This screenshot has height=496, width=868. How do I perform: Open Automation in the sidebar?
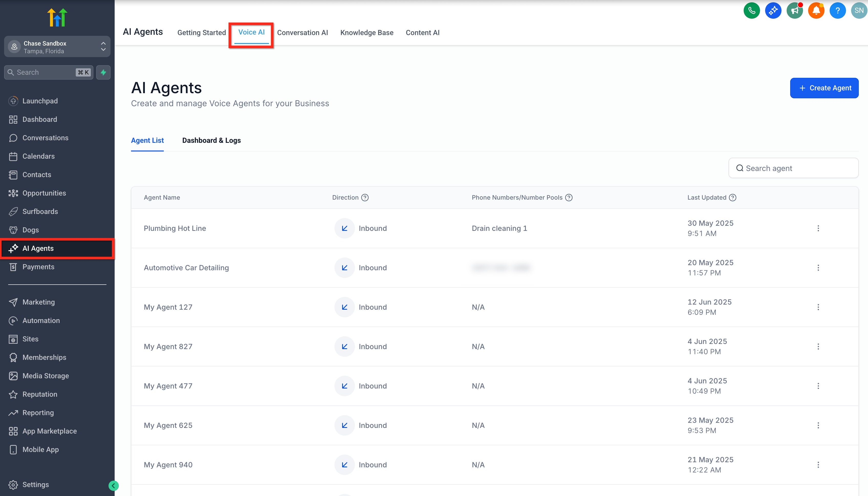[x=41, y=321]
